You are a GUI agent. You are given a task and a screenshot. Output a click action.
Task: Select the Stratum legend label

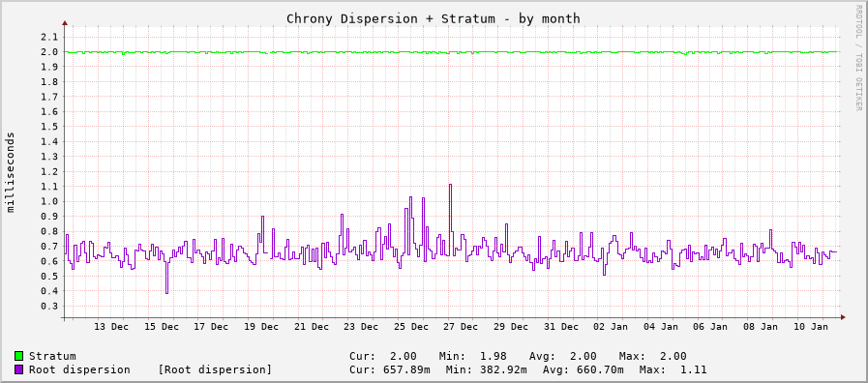(52, 356)
